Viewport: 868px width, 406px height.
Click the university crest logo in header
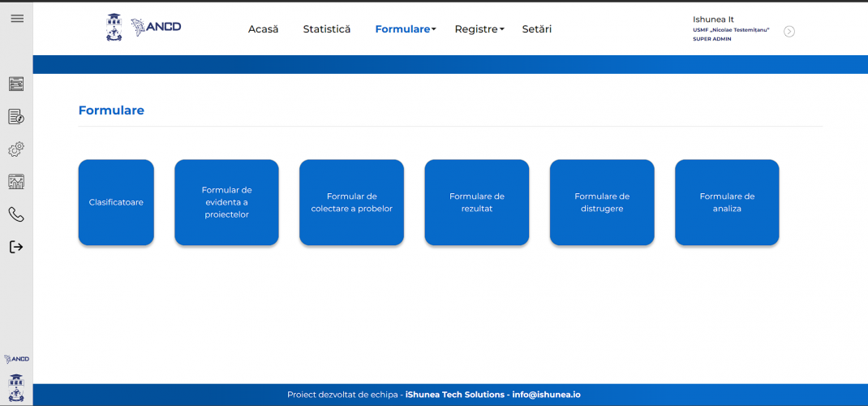click(114, 27)
